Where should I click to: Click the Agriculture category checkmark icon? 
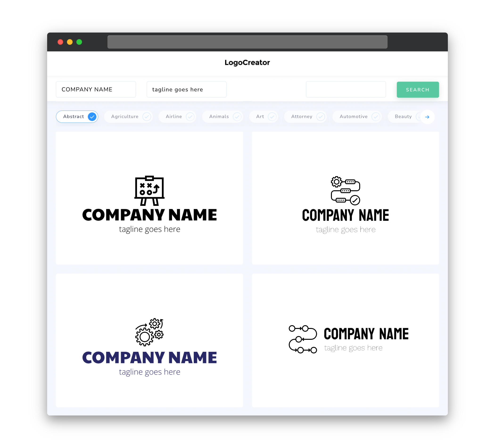tap(147, 116)
